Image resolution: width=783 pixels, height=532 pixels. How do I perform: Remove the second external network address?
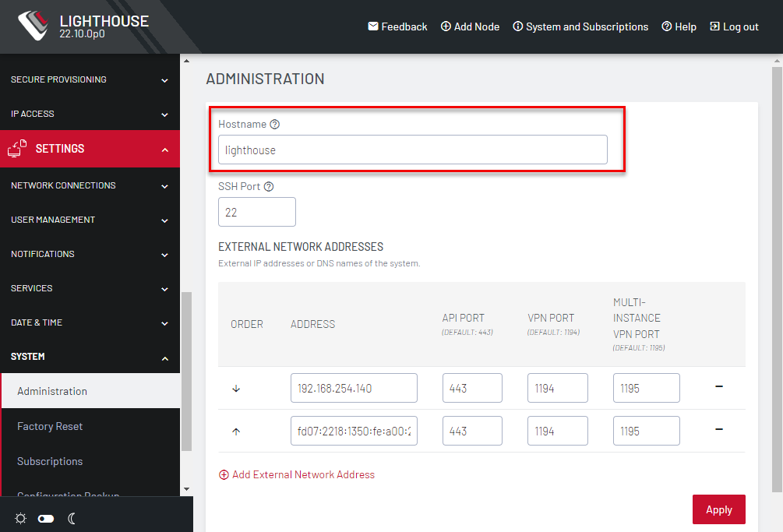coord(718,431)
